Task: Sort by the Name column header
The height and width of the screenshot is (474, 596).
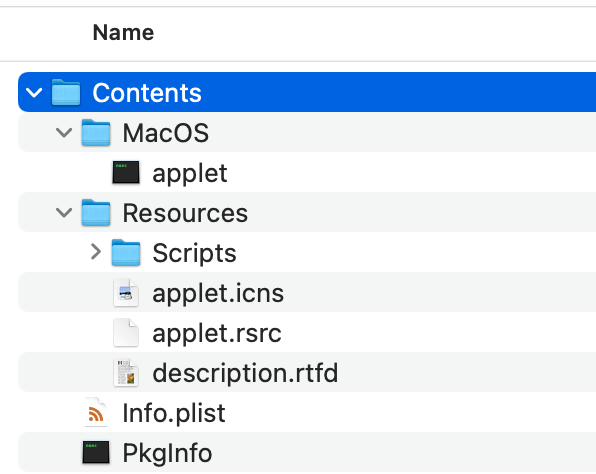Action: tap(124, 32)
